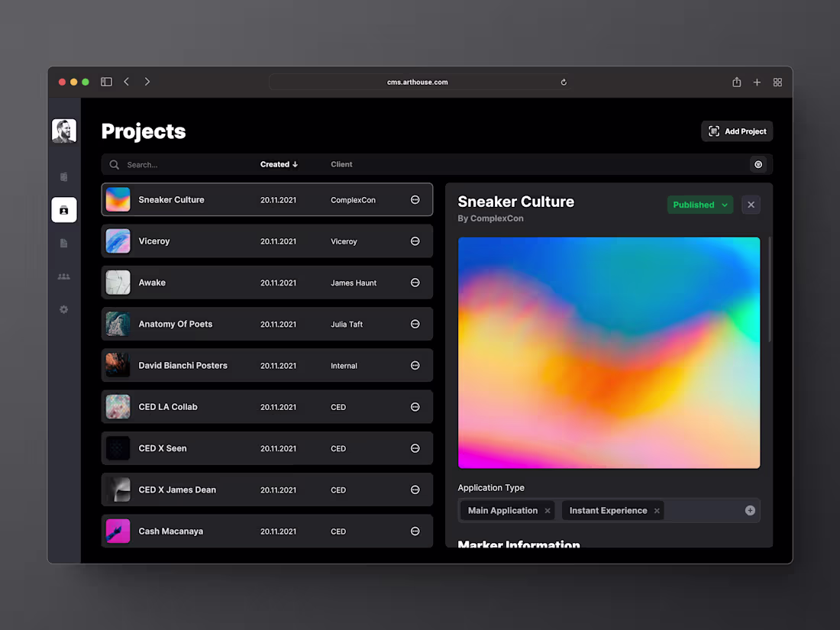
Task: Expand options for the Cash Macanaya row
Action: tap(415, 531)
